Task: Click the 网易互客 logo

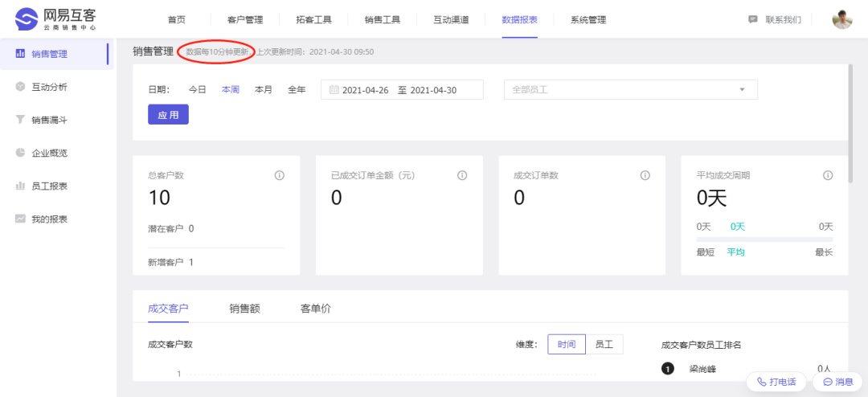Action: [x=55, y=19]
